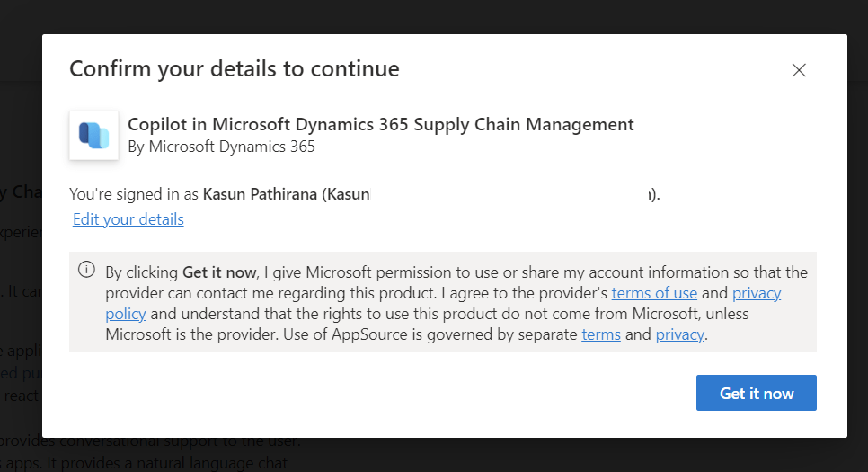Viewport: 868px width, 472px height.
Task: Click the info icon in consent notice
Action: tap(86, 269)
